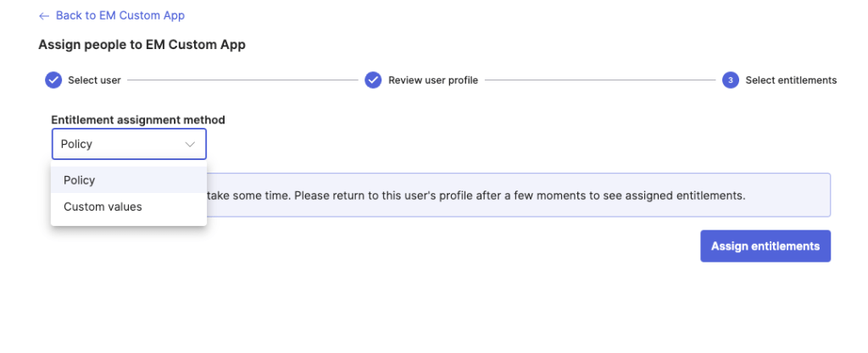Go to the Select user step label
Screen dimensions: 868x353
(x=94, y=80)
